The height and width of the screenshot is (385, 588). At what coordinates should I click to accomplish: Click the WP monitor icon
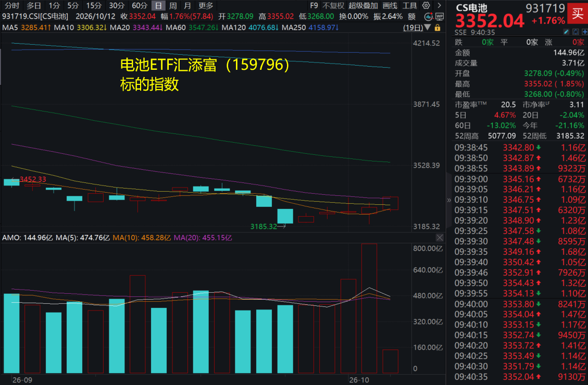point(440,17)
